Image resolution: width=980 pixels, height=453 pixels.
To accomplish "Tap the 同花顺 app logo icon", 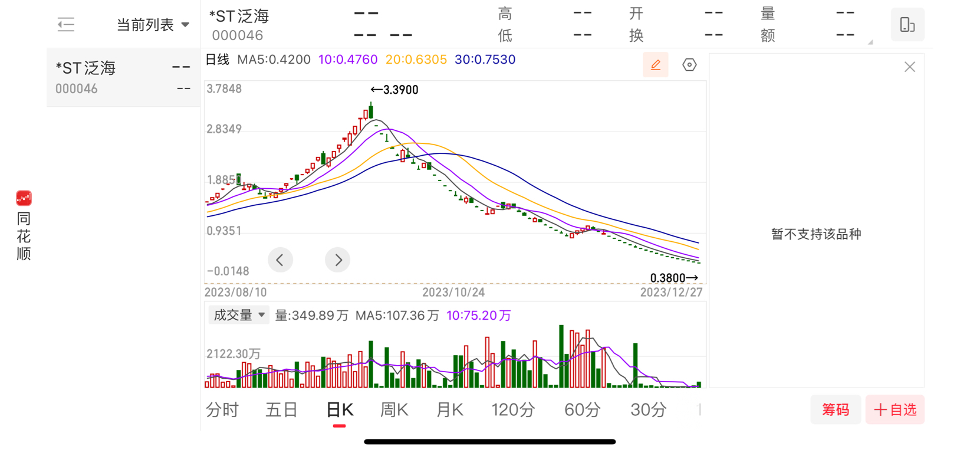I will click(x=24, y=198).
